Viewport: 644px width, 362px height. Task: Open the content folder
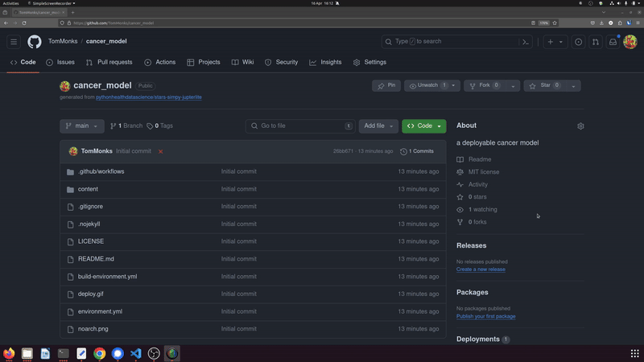88,189
